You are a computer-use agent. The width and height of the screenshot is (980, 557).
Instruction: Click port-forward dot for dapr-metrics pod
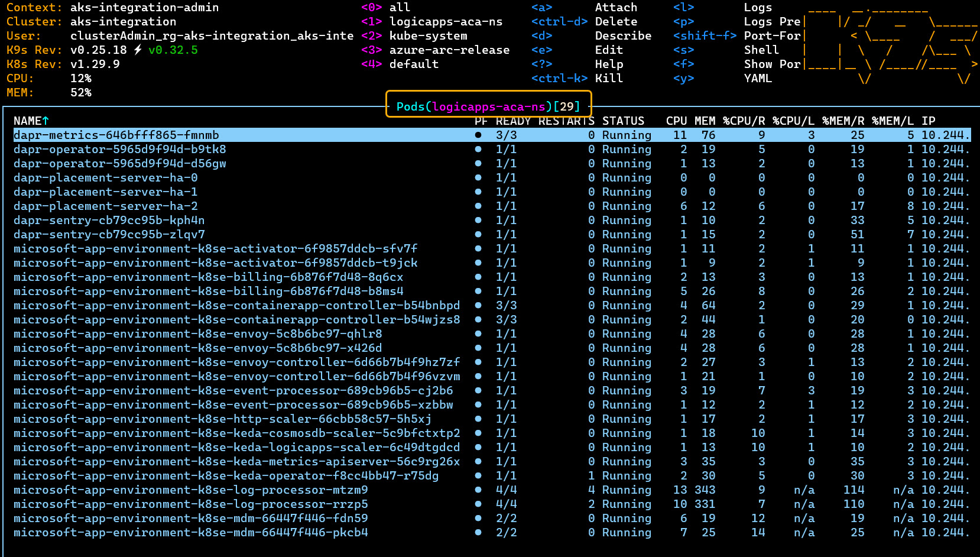pos(478,135)
